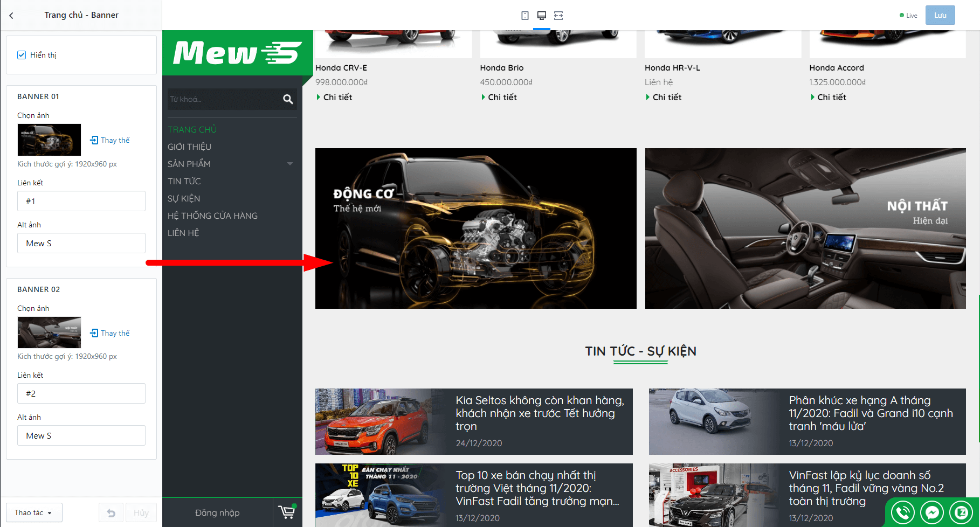Open Top 10 xe bán chạy article
Image resolution: width=980 pixels, height=527 pixels.
point(537,488)
